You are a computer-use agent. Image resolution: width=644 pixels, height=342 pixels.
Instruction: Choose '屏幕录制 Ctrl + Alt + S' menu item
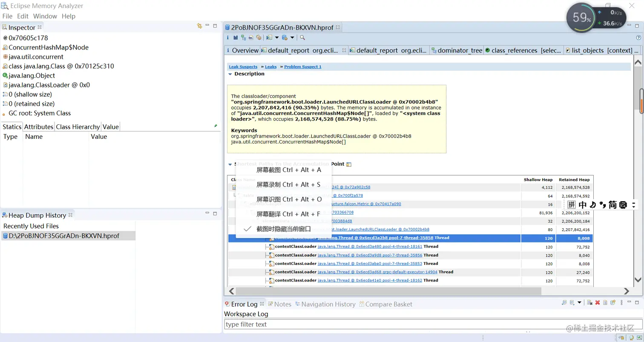click(x=284, y=184)
